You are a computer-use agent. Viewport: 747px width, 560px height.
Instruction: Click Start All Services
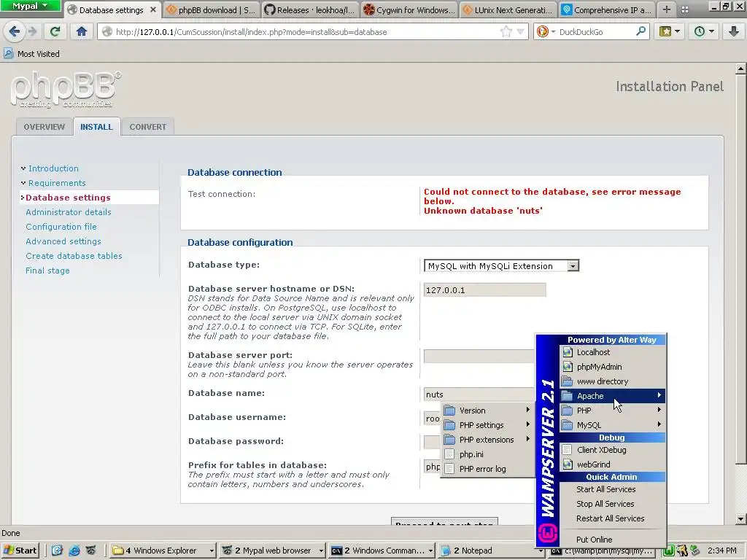tap(612, 489)
